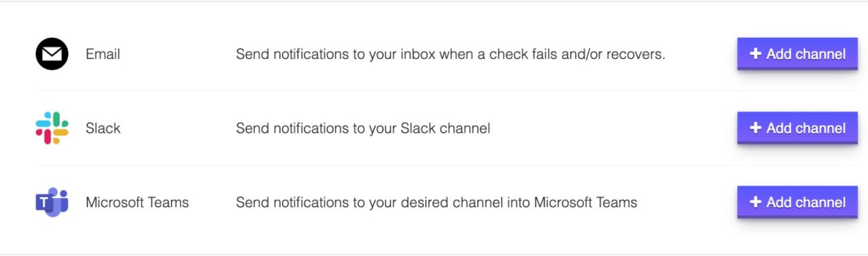The height and width of the screenshot is (256, 868).
Task: Click the Teams desired channel description text
Action: [437, 202]
